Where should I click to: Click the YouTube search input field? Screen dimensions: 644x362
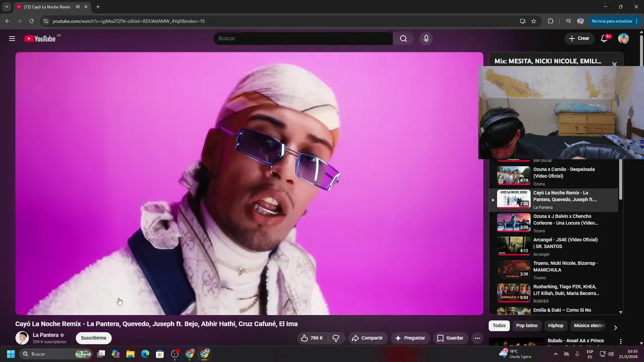point(303,39)
